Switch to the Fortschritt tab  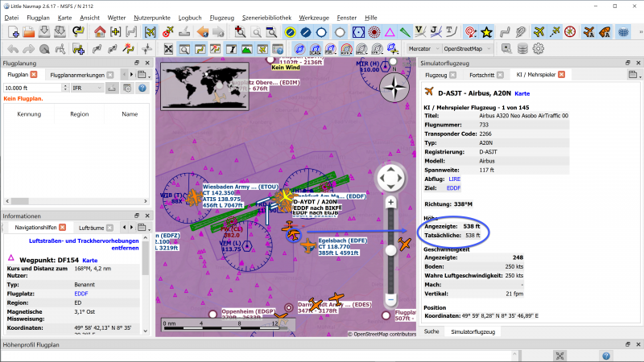(481, 75)
